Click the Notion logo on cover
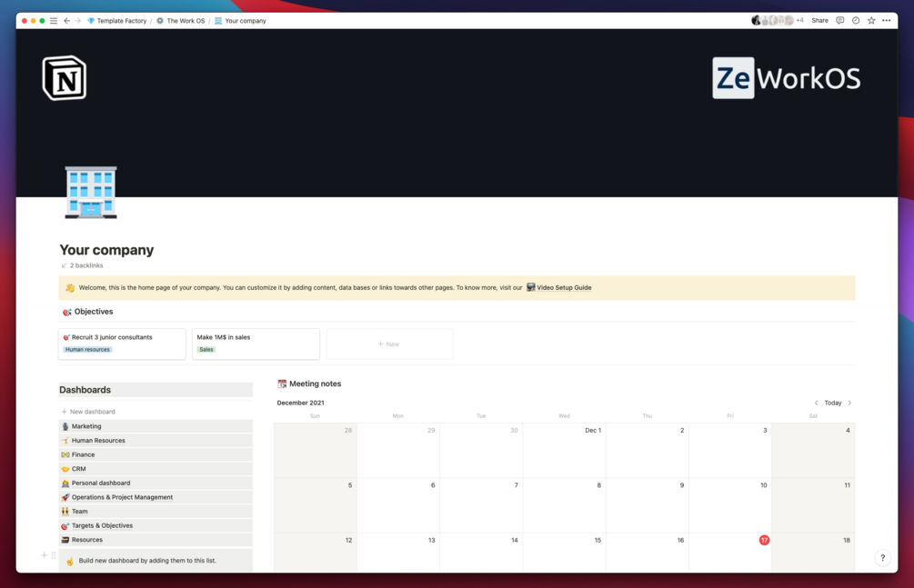 pos(65,78)
